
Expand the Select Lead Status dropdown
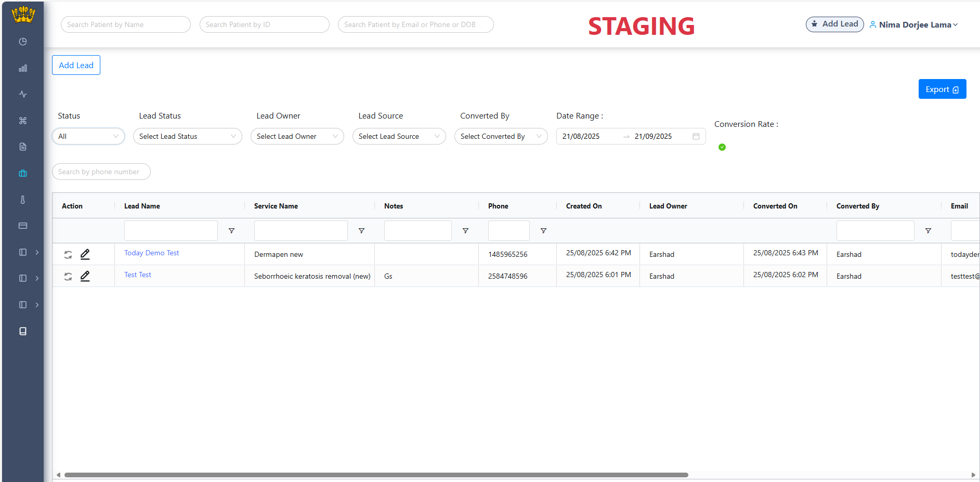pos(187,136)
